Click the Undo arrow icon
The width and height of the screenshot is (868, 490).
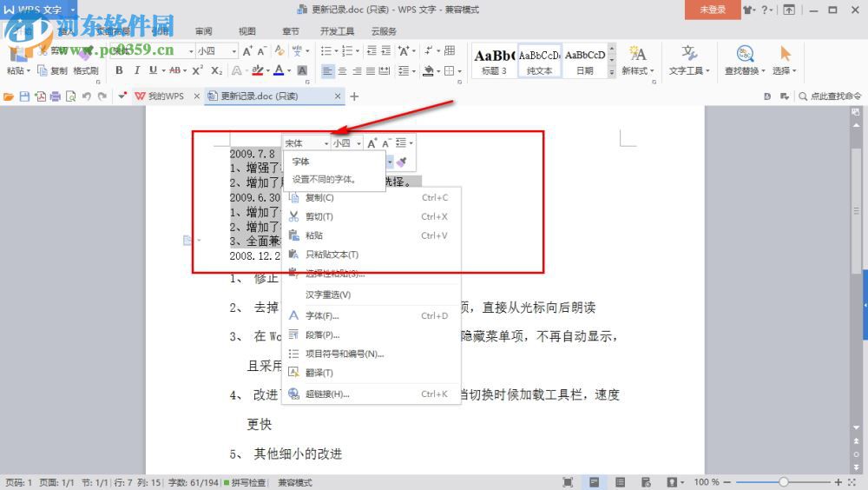pyautogui.click(x=86, y=96)
